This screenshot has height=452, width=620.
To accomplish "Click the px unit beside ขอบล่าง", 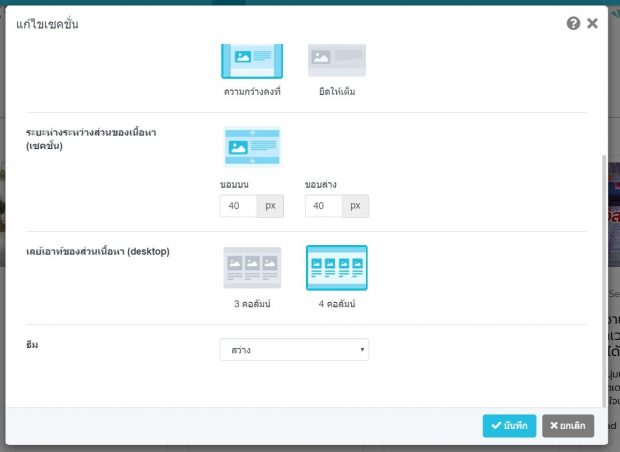I will click(355, 206).
